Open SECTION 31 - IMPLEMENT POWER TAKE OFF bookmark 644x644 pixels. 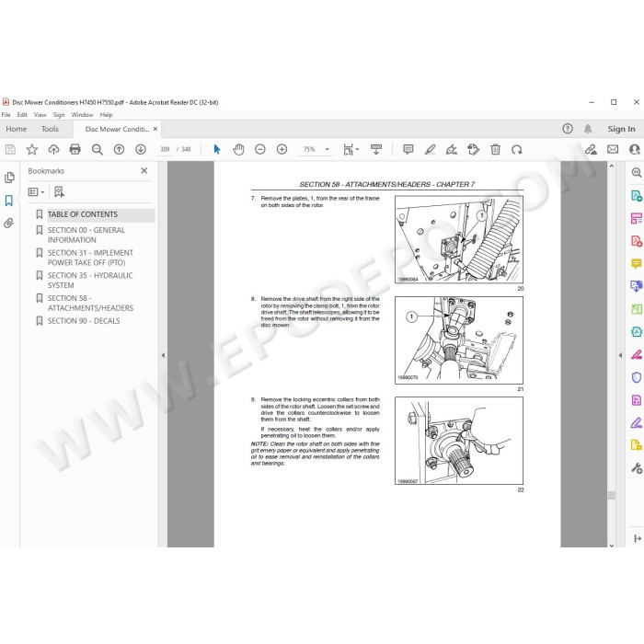coord(90,258)
